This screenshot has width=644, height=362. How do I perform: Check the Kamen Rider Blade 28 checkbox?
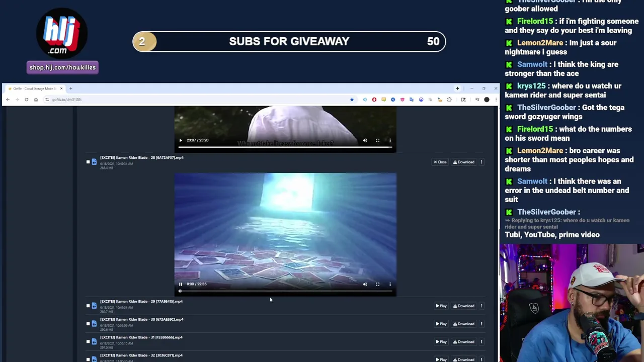pos(88,162)
